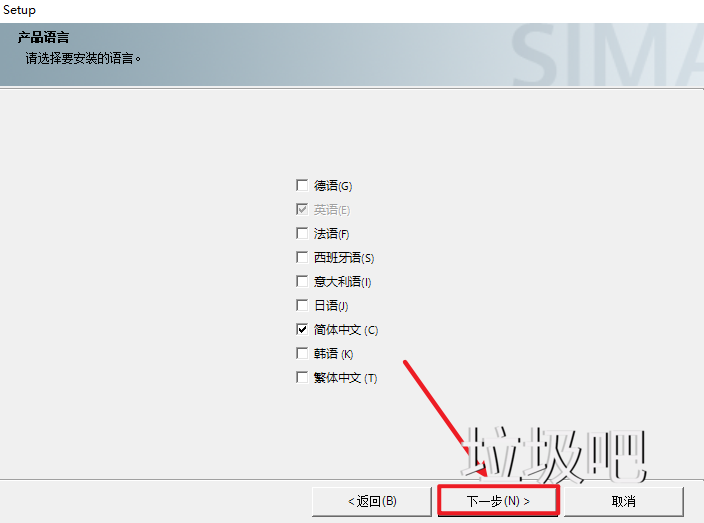Uncheck the 简体中文 (C) checkbox
Screen dimensions: 704x523
[x=302, y=329]
